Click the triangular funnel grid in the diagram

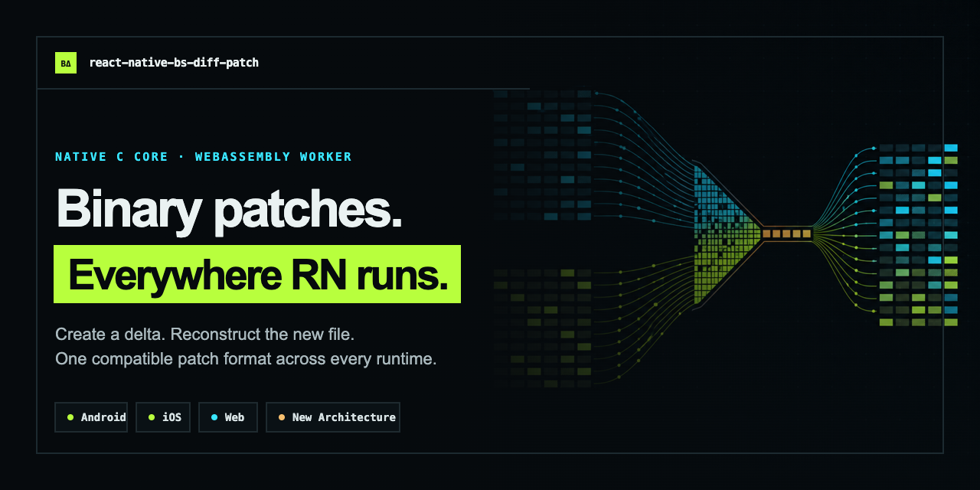727,234
